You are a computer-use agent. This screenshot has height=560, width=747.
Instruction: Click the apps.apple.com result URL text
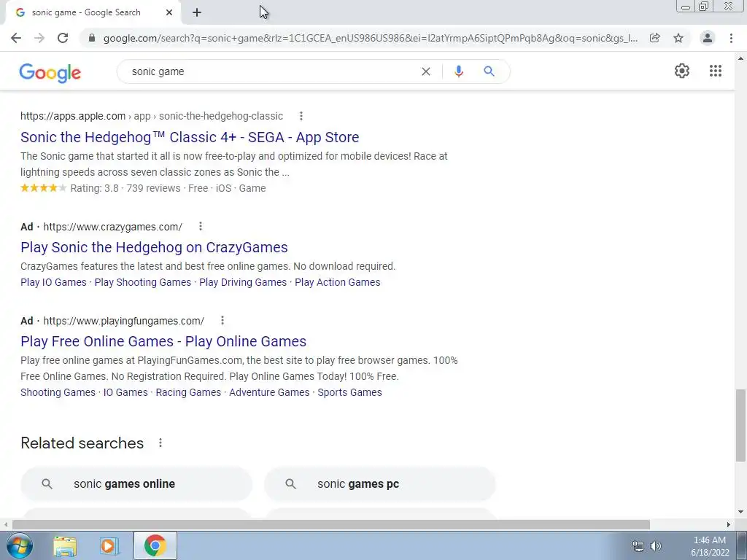152,116
